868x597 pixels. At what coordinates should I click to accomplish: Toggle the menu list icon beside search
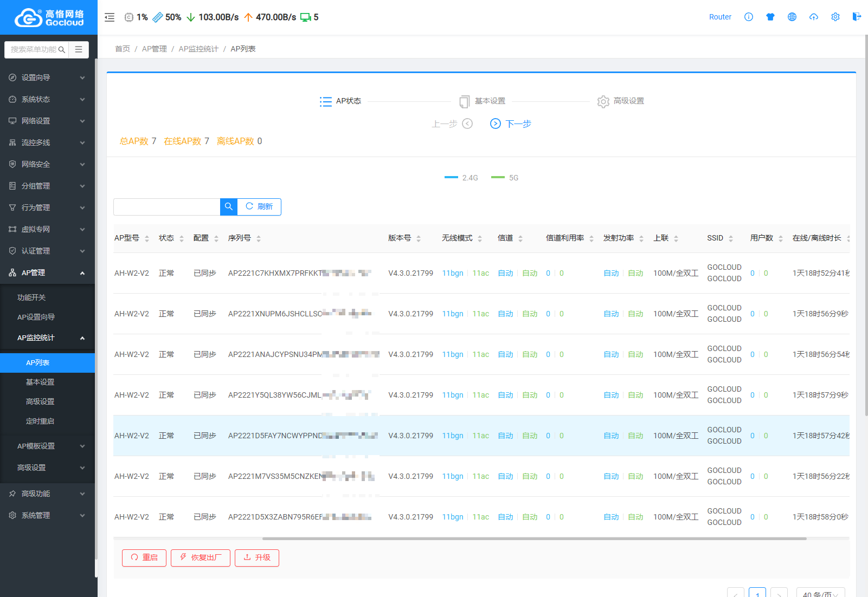click(79, 49)
